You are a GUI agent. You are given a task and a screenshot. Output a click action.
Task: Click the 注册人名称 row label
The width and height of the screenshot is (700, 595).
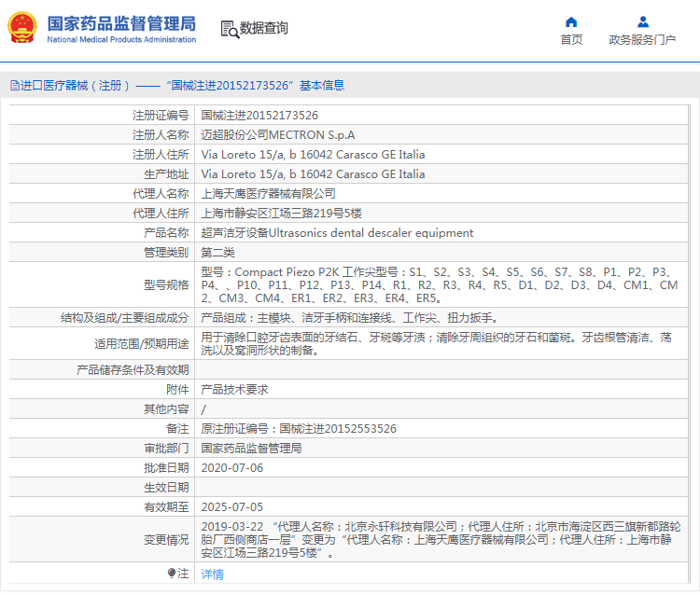click(161, 135)
